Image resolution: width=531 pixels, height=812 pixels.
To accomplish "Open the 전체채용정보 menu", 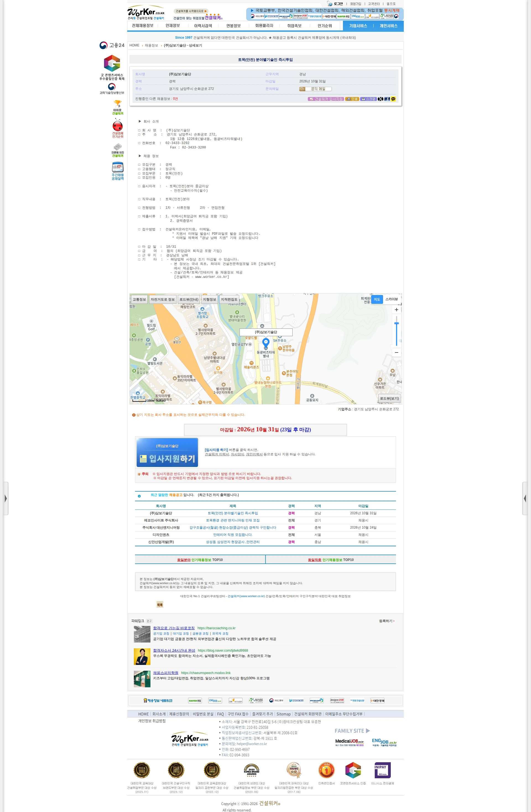I will click(x=143, y=26).
